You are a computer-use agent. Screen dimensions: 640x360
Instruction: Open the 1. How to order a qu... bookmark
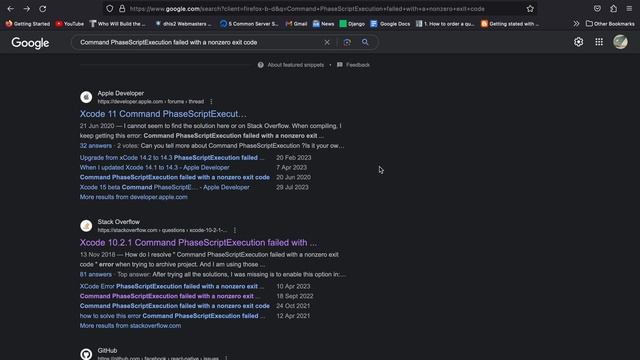[x=445, y=24]
